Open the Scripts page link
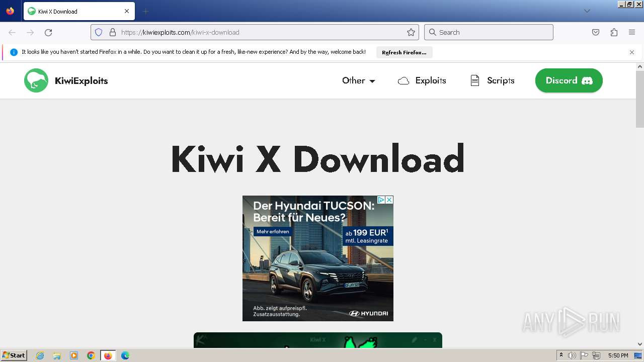644x362 pixels. coord(492,80)
